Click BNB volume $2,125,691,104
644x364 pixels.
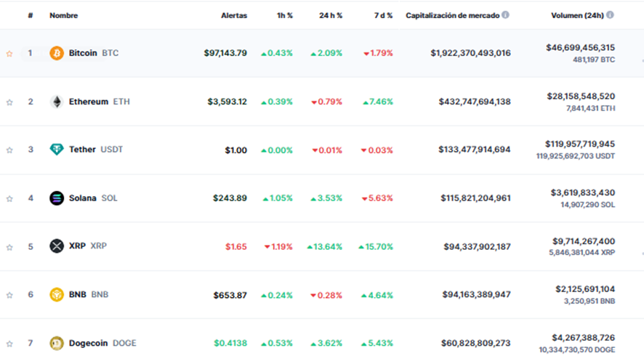click(585, 289)
